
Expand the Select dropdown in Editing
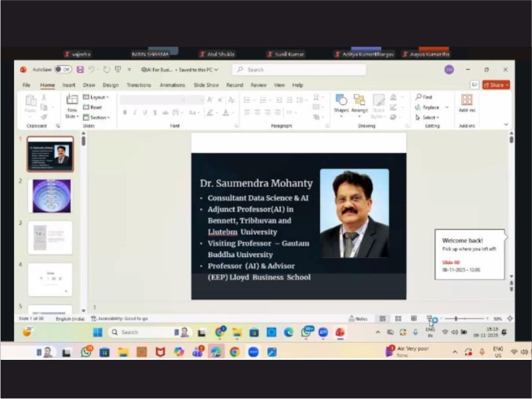(427, 117)
